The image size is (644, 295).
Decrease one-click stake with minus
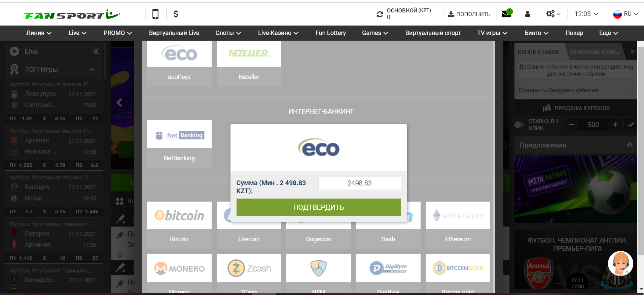point(571,125)
